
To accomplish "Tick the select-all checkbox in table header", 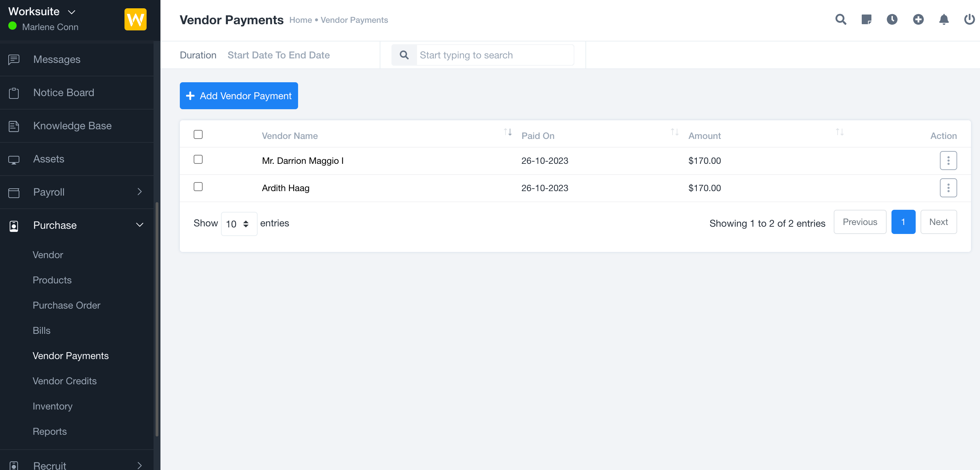I will pos(198,135).
